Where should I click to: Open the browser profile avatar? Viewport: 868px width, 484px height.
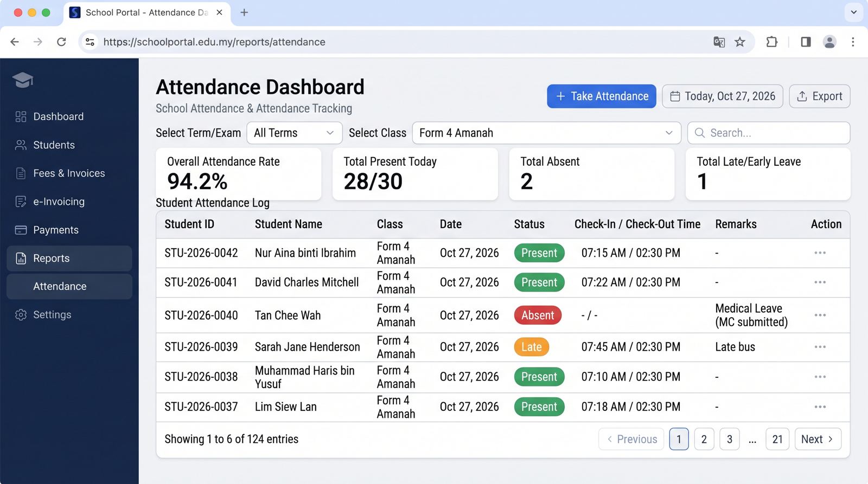pos(829,42)
